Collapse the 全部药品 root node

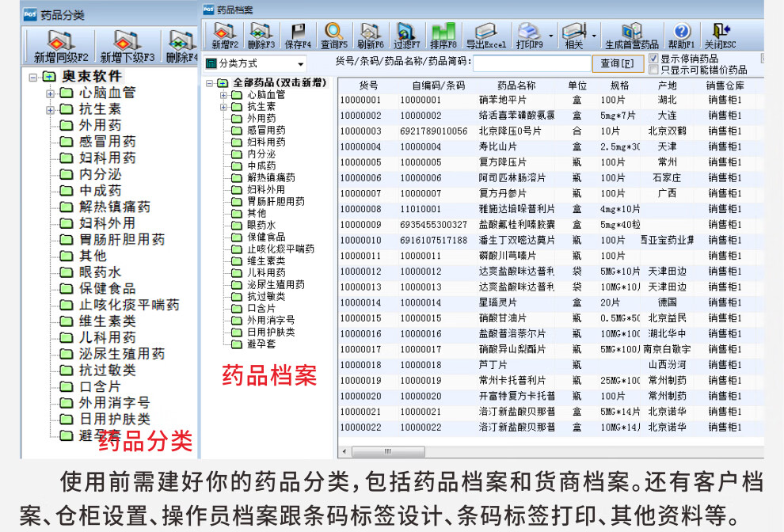(210, 82)
